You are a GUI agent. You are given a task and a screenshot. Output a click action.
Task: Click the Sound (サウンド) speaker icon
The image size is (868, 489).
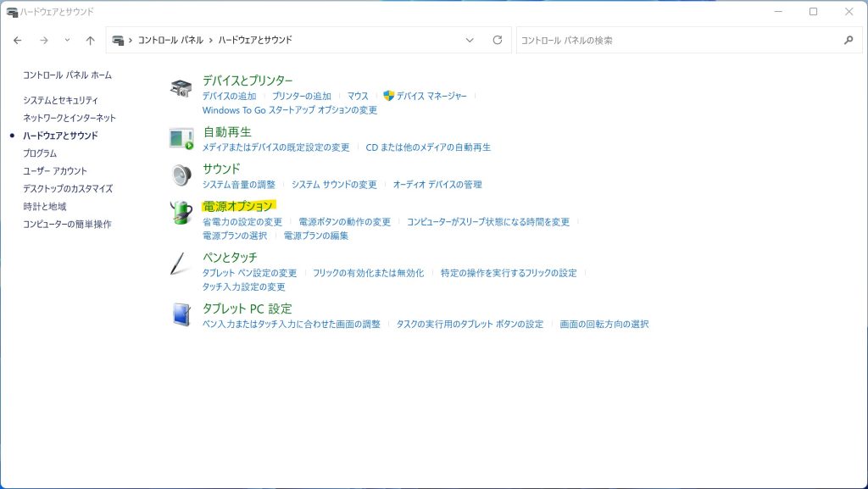coord(181,175)
